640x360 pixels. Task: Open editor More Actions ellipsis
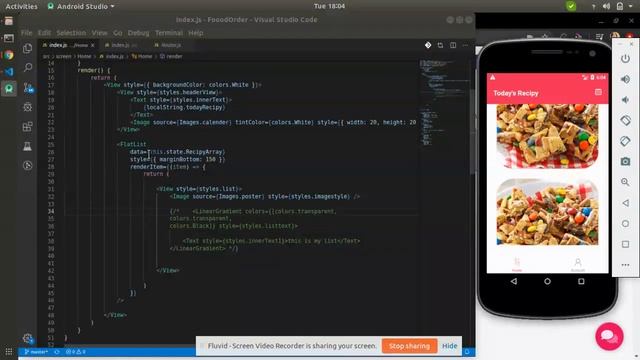[465, 45]
